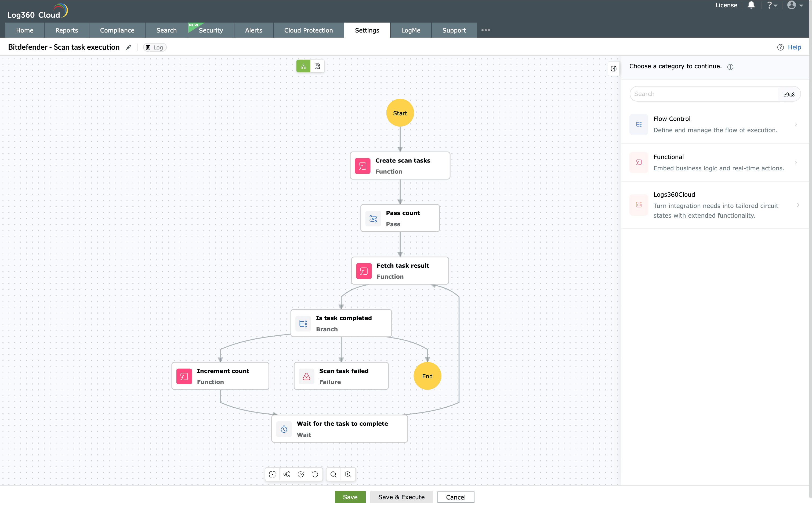This screenshot has width=812, height=510.
Task: Open the user account dropdown
Action: 795,5
